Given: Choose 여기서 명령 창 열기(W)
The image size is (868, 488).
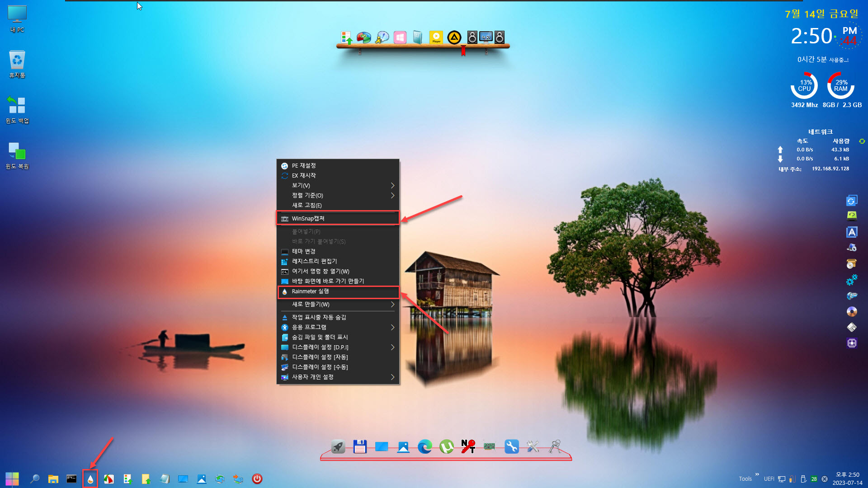Looking at the screenshot, I should [338, 272].
